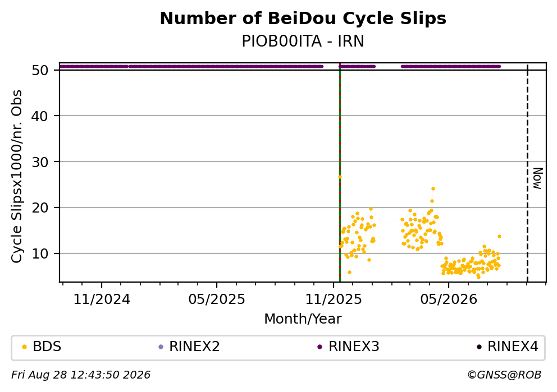The height and width of the screenshot is (392, 557).
Task: Click the chart title Number of BeiDou Cycle Slips
Action: pos(303,19)
